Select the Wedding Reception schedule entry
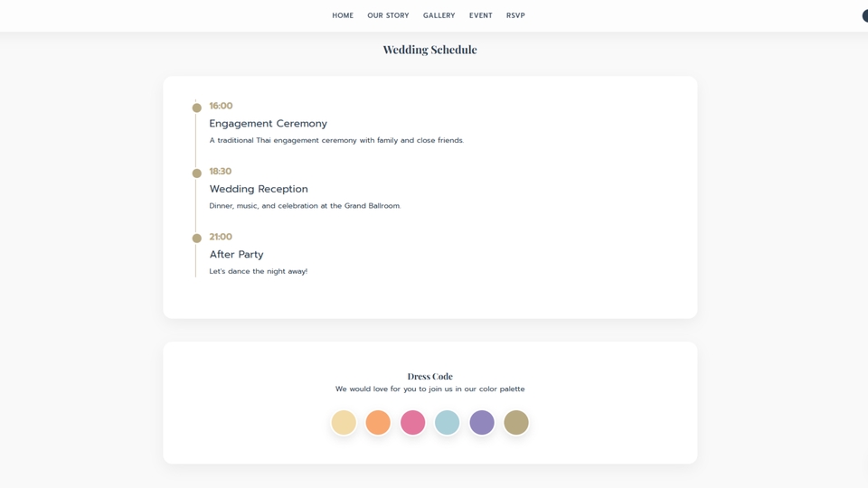This screenshot has width=868, height=488. click(259, 189)
